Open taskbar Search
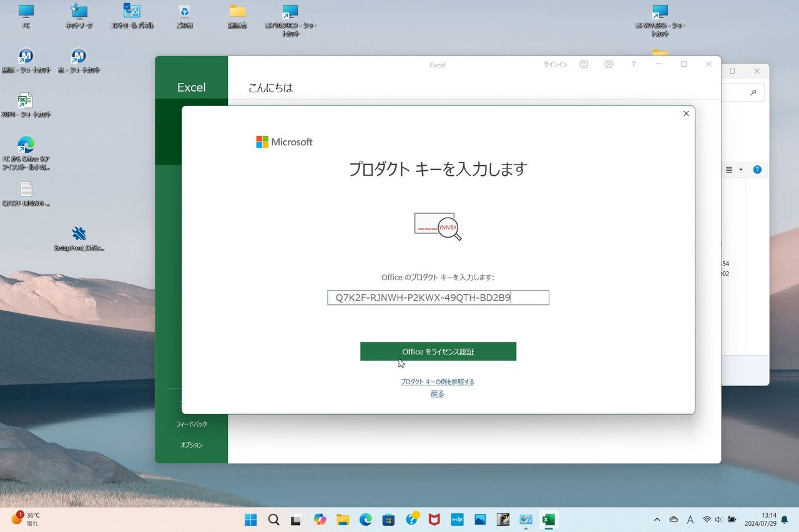The height and width of the screenshot is (532, 799). point(273,520)
